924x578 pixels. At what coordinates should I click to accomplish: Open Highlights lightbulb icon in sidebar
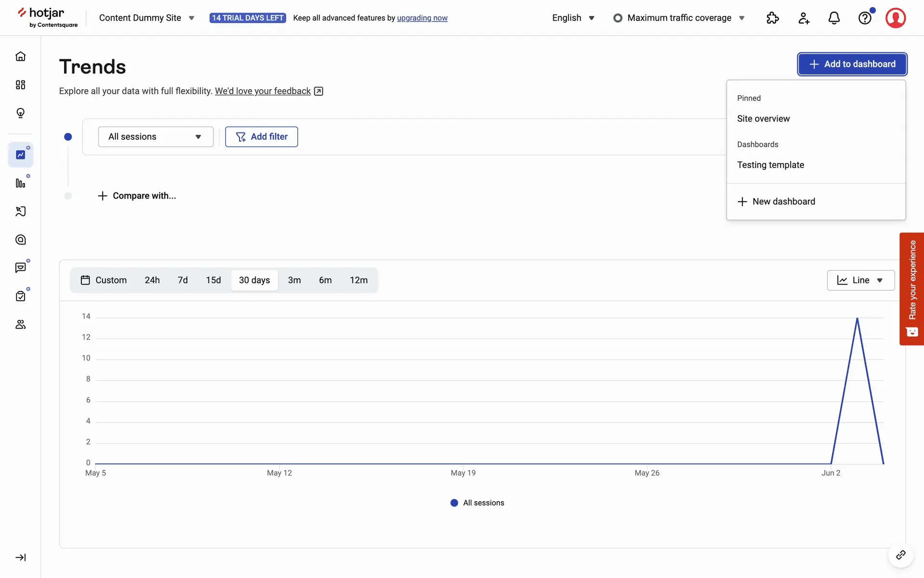click(x=20, y=113)
